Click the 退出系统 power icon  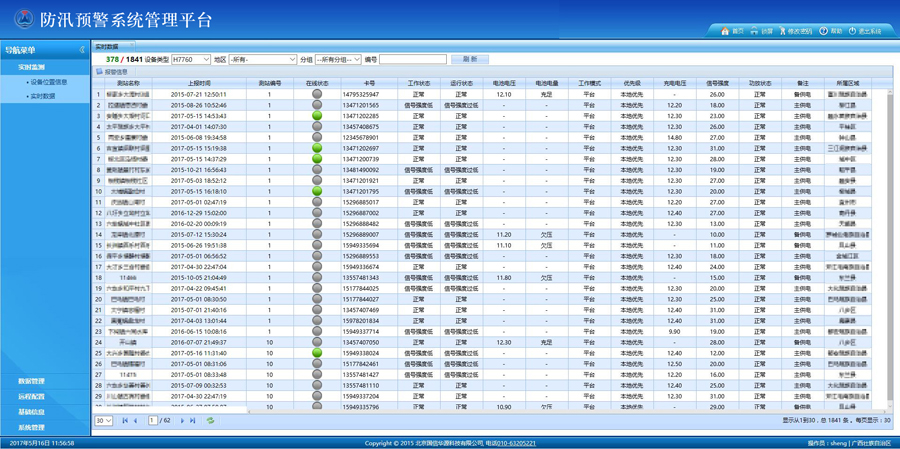[x=852, y=31]
